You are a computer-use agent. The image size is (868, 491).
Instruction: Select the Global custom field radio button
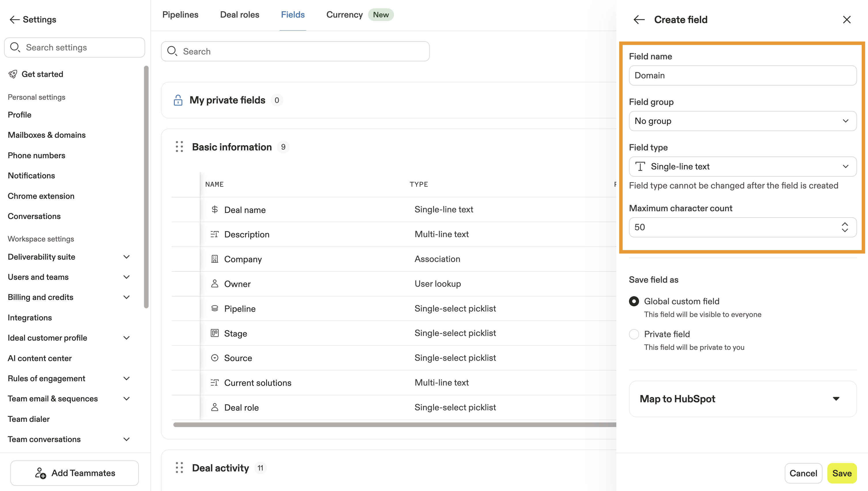634,301
